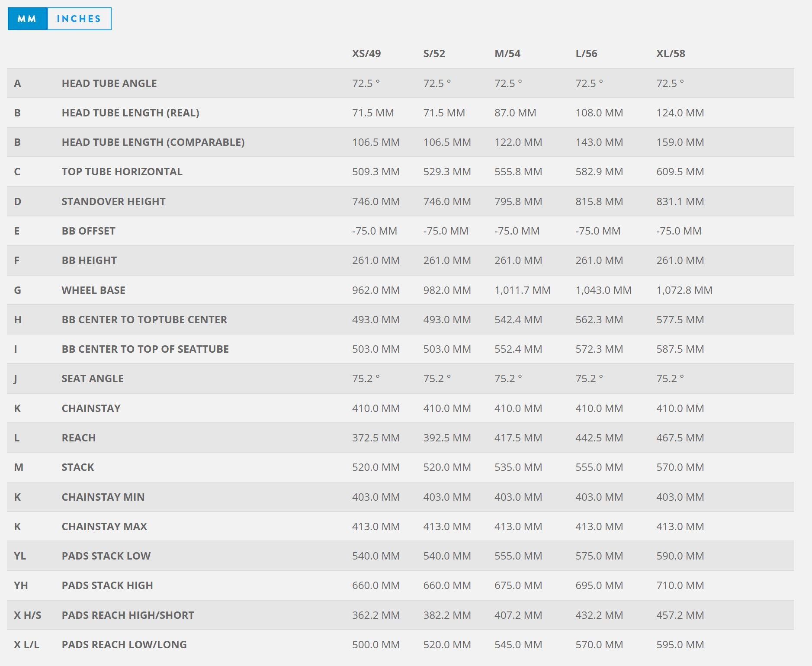Click BB CENTER TO TOPTUBE CENTER label
812x666 pixels.
(x=144, y=319)
